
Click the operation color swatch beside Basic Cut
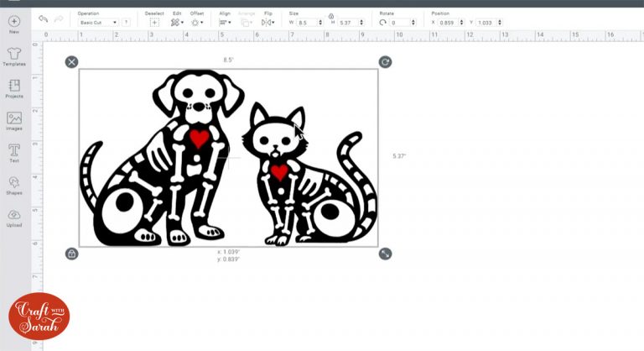127,23
